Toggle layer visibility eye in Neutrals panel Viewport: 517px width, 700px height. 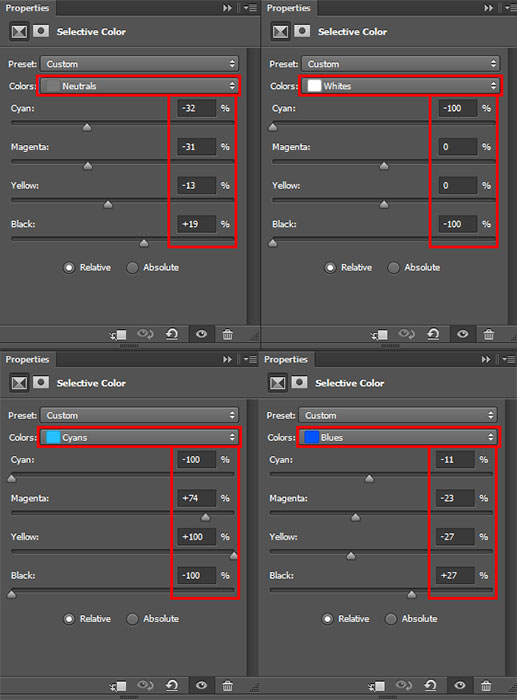pyautogui.click(x=201, y=334)
